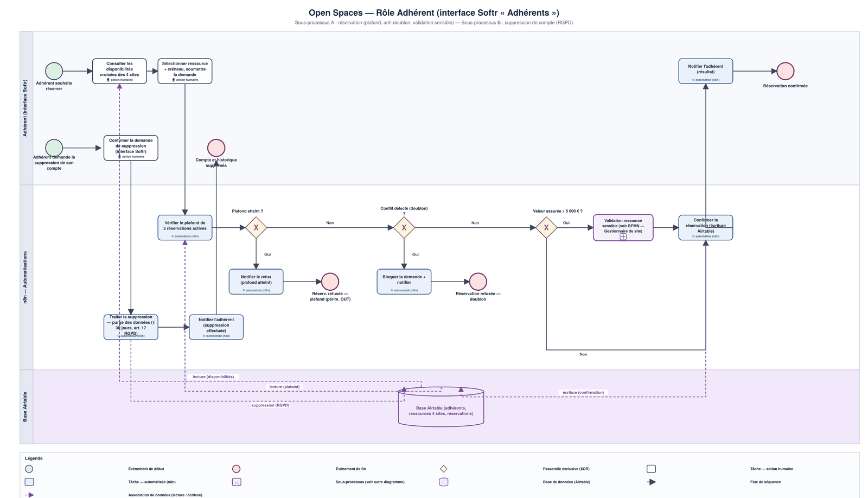868x498 pixels.
Task: Click the 'lecture (disponibilités)' data flow label
Action: coord(213,376)
